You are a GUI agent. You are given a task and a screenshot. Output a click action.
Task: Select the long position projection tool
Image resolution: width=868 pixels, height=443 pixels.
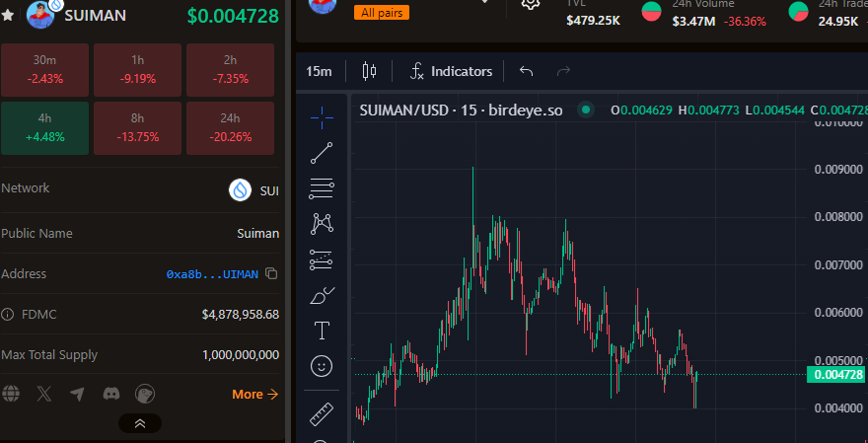322,259
